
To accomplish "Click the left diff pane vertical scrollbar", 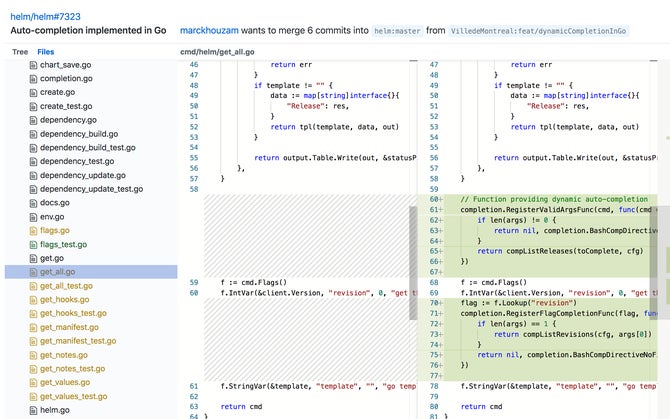I will click(413, 263).
